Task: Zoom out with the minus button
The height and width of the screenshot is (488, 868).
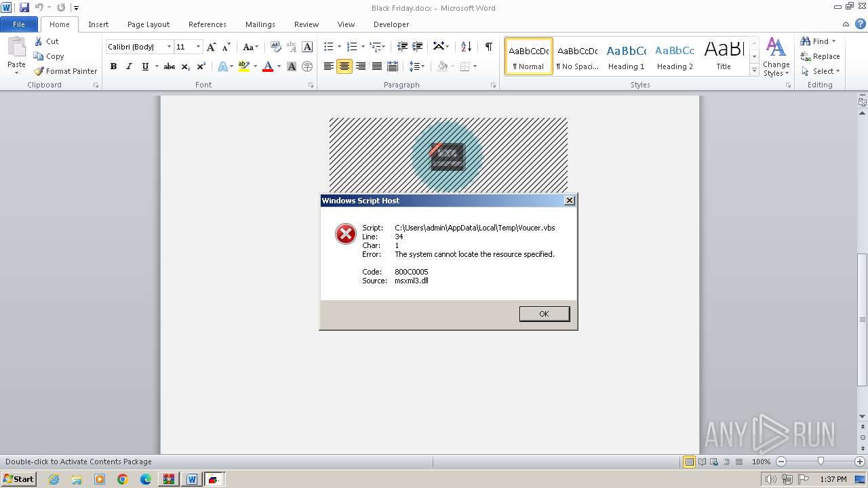Action: 781,462
